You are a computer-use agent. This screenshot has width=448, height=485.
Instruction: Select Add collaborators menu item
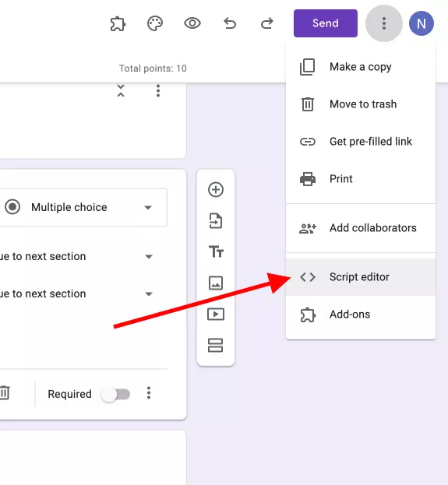pyautogui.click(x=361, y=228)
